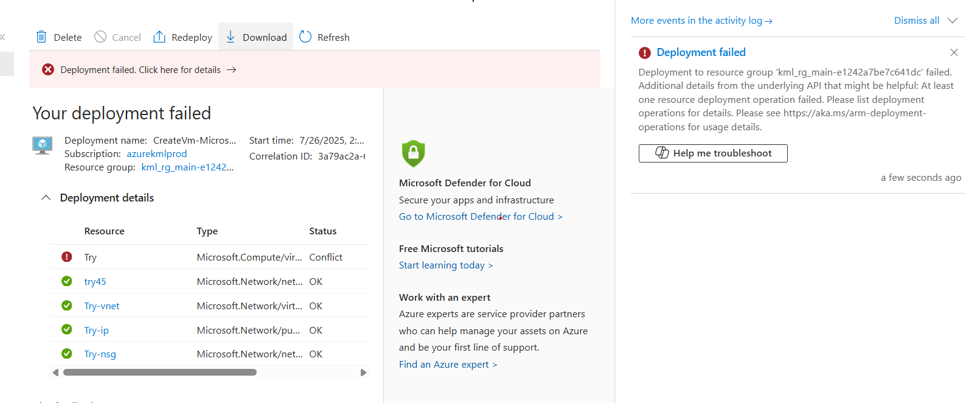Click 'Dismiss all' notifications link
The height and width of the screenshot is (403, 980).
[917, 21]
